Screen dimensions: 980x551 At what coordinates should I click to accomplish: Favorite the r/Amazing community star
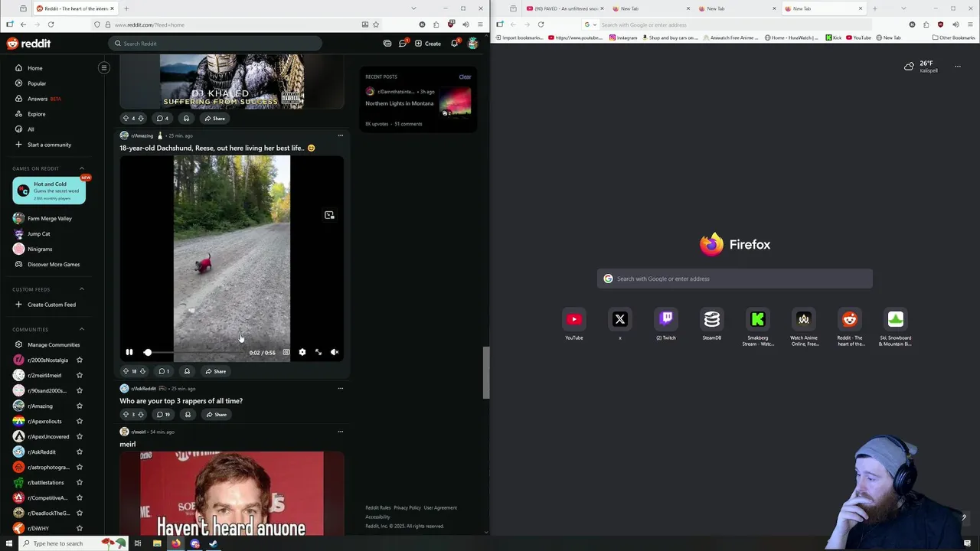coord(80,406)
